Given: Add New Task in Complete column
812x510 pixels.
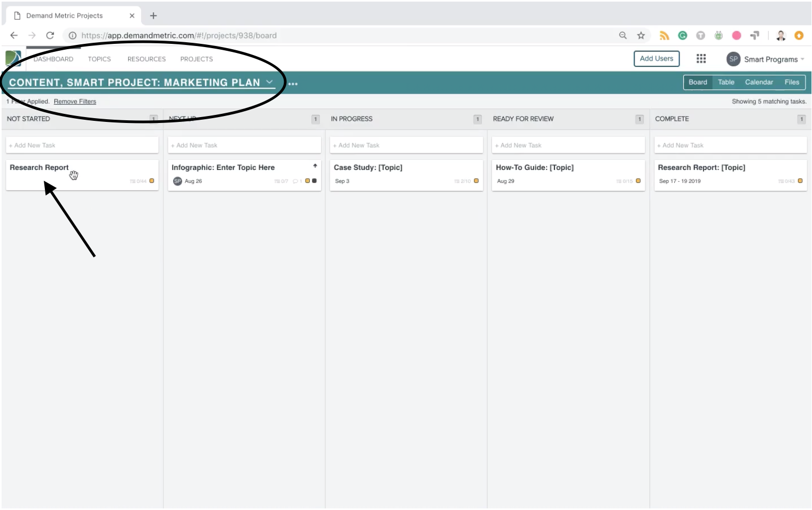Looking at the screenshot, I should 730,145.
